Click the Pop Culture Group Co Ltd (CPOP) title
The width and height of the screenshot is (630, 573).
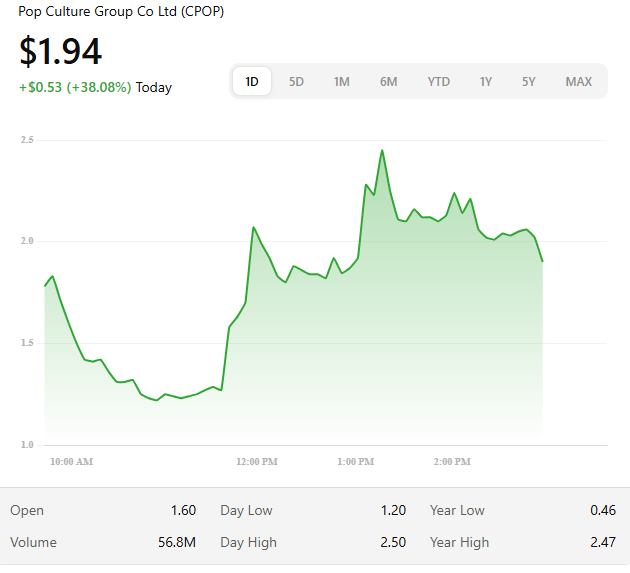121,11
